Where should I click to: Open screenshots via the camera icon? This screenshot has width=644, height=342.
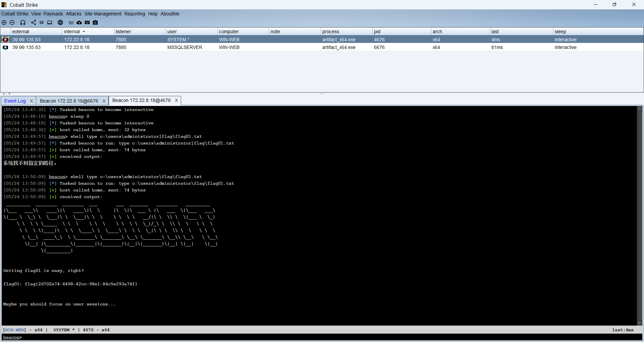(x=95, y=22)
